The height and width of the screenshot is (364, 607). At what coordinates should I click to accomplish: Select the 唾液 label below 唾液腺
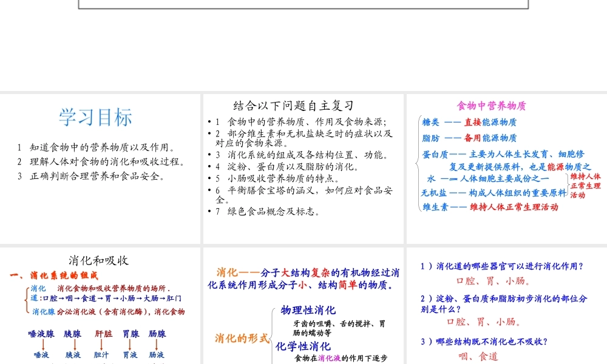[x=41, y=355]
